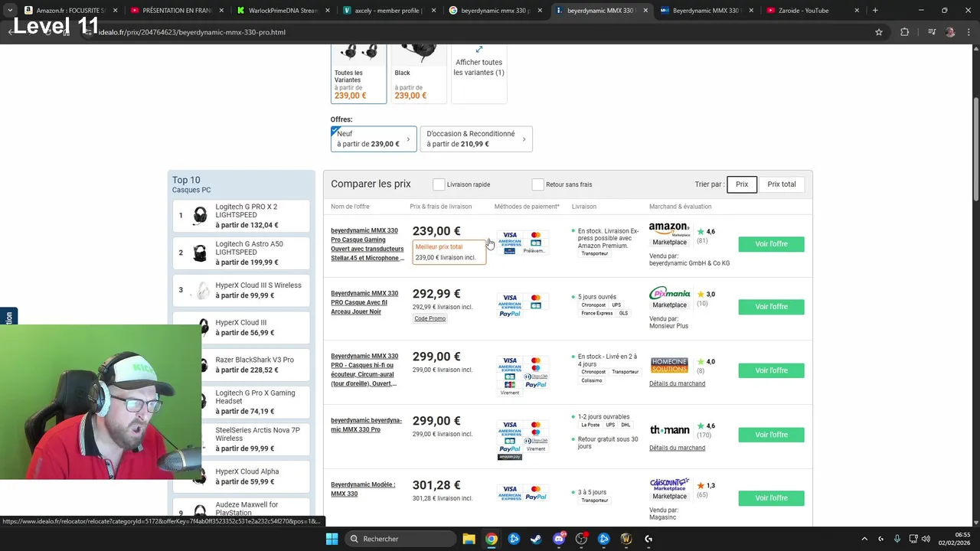Open Code Promo on Pixmania offer
980x551 pixels.
(430, 318)
